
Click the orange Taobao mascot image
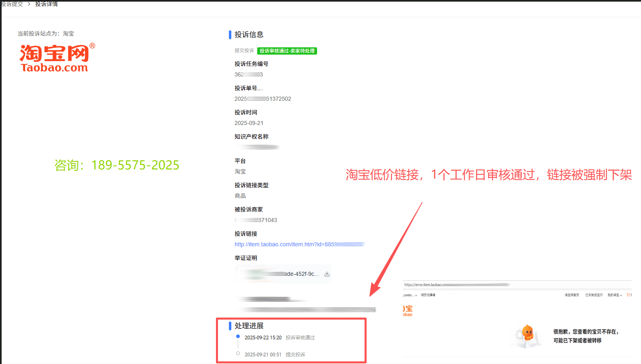point(527,333)
